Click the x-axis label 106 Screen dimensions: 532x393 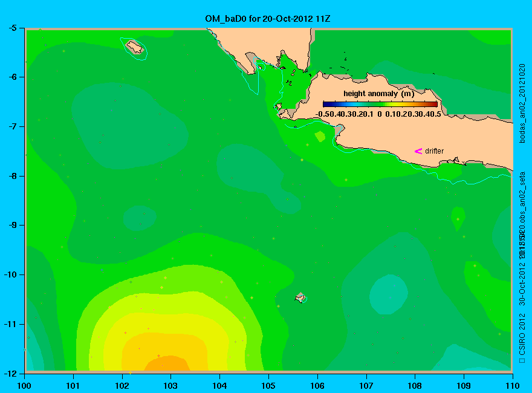[317, 386]
